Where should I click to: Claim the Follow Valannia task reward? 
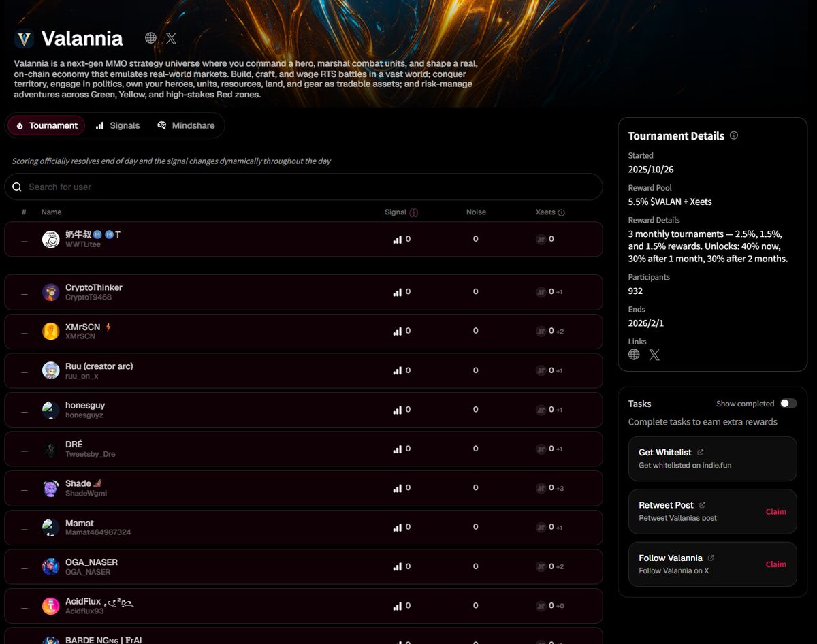(775, 564)
